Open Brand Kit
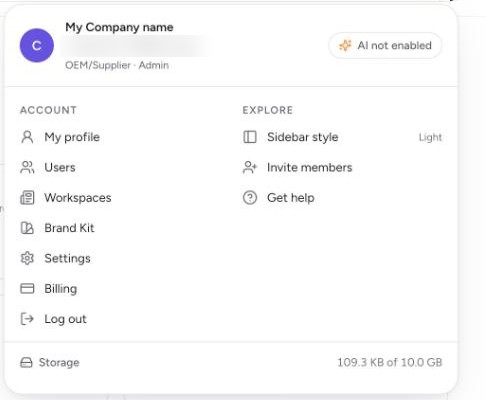486x400 pixels. tap(69, 228)
